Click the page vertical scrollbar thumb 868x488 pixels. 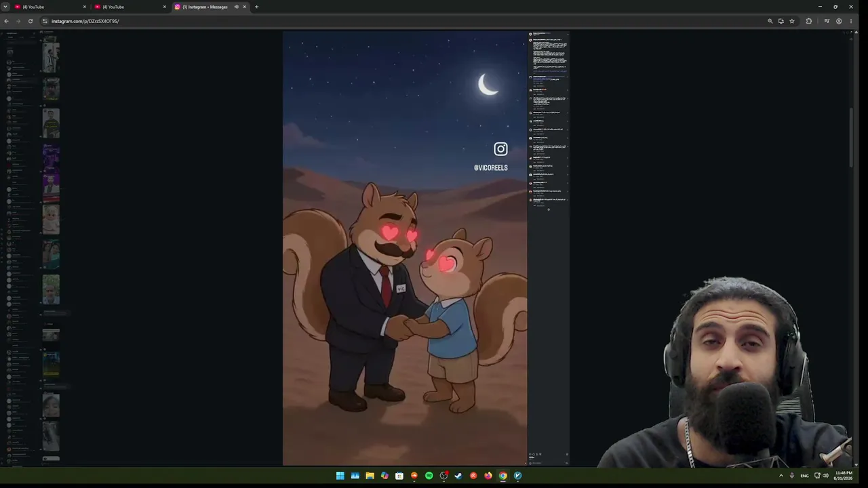(851, 137)
